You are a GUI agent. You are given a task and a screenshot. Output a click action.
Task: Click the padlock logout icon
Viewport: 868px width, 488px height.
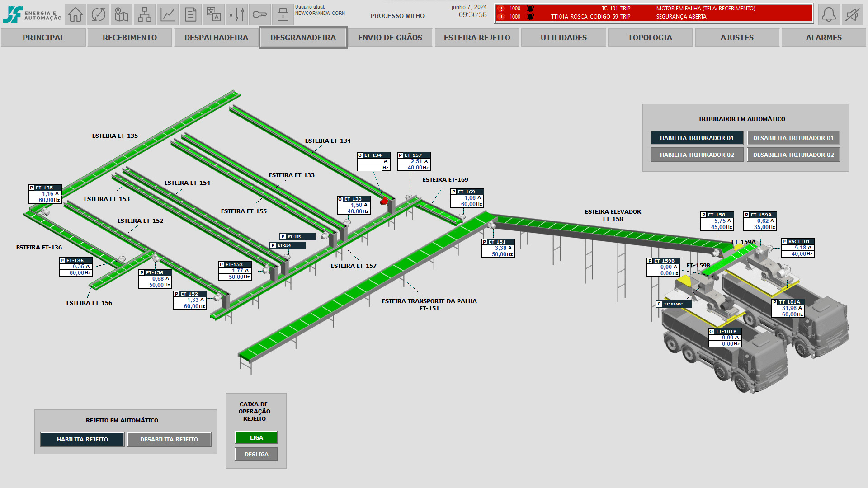[x=283, y=14]
